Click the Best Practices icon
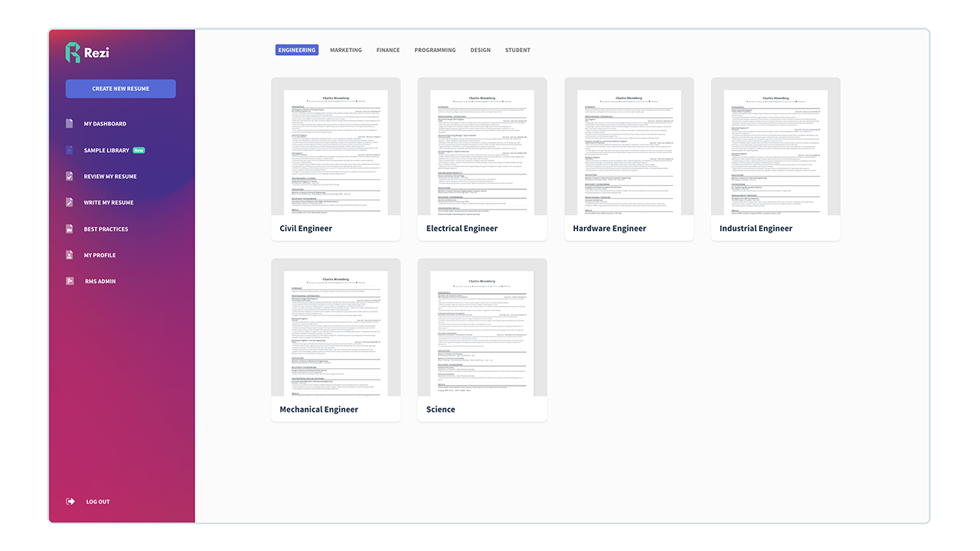Viewport: 980px width, 551px height. click(x=69, y=230)
